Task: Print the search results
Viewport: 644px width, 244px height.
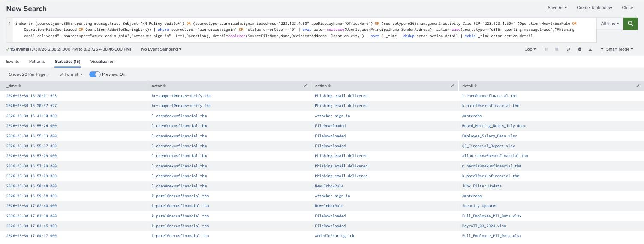Action: click(x=580, y=49)
